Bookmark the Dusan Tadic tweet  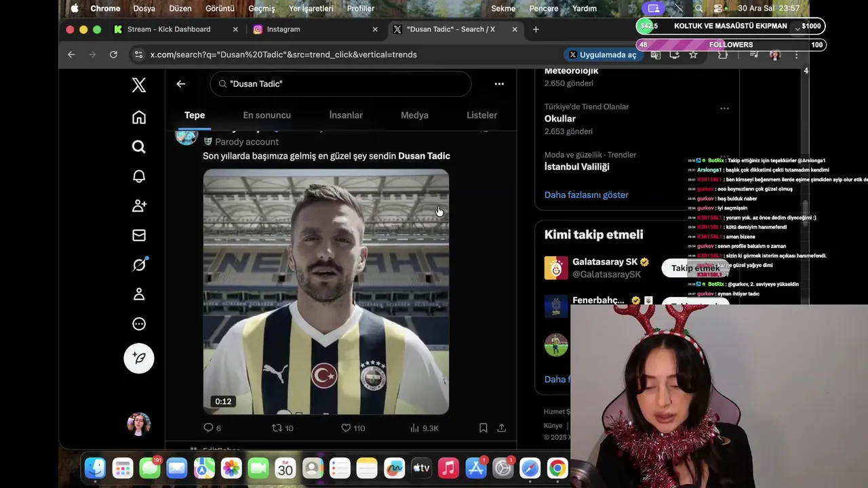[x=483, y=428]
